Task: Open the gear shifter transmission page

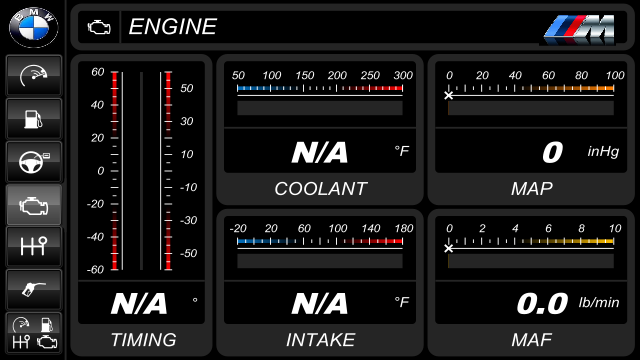Action: pos(34,247)
